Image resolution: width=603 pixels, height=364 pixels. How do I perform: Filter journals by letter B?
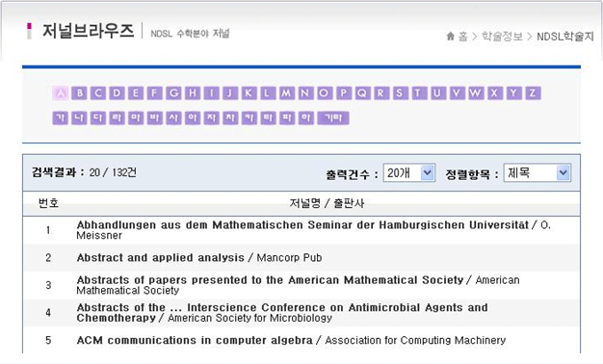tap(79, 93)
